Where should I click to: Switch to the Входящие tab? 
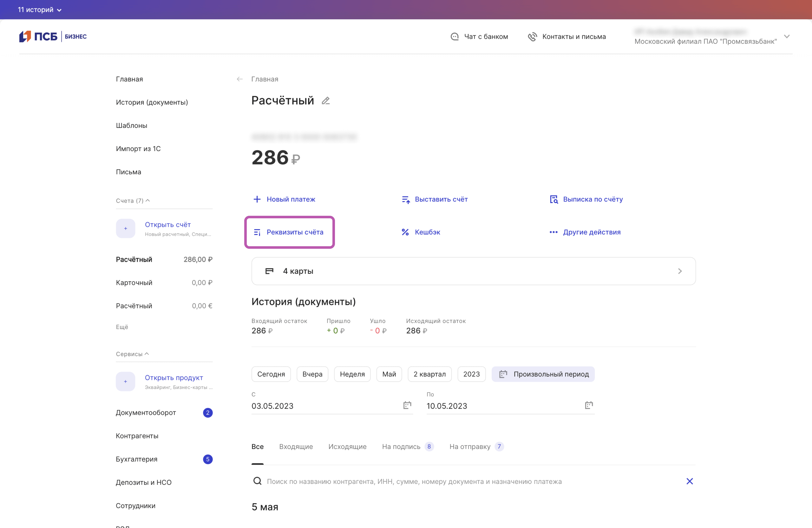coord(296,446)
